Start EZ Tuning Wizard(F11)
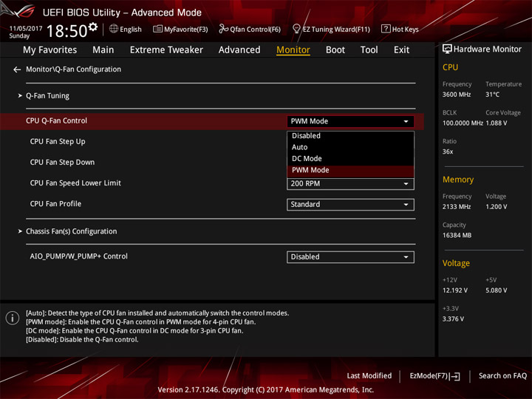Viewport: 532px width, 399px height. pos(331,29)
